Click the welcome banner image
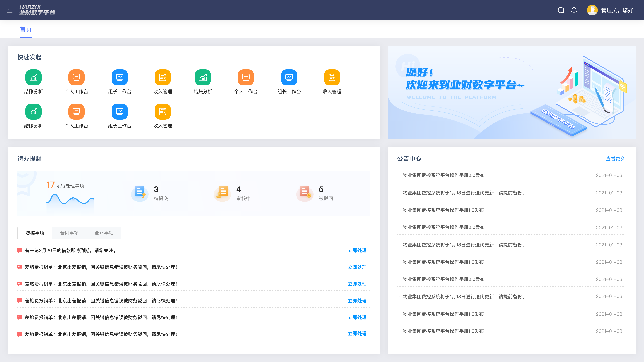Viewport: 644px width, 362px height. point(512,93)
